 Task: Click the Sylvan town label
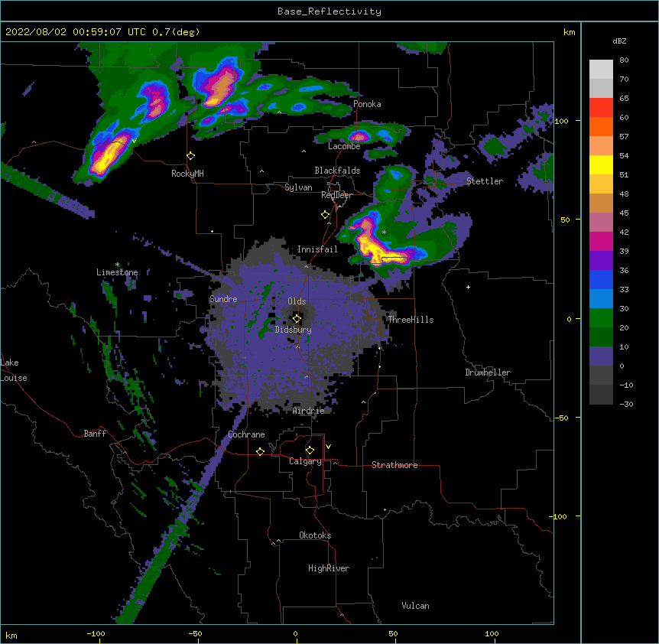point(298,187)
